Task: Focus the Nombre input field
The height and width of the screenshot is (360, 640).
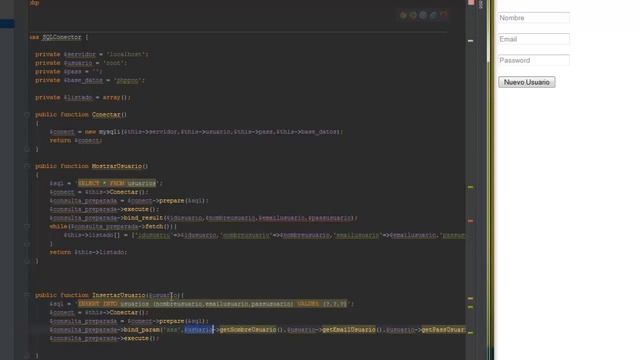Action: [533, 18]
